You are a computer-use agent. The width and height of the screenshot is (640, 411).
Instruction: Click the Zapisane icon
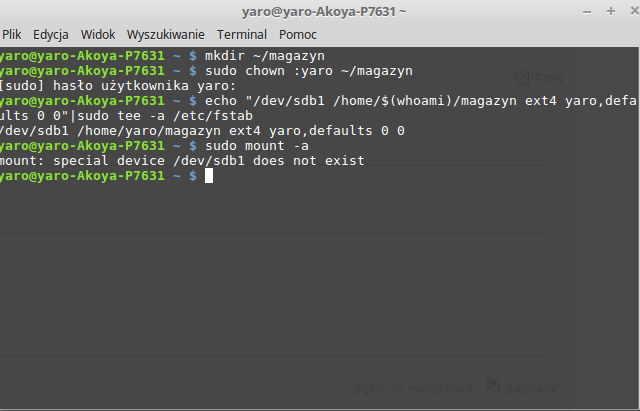click(494, 385)
